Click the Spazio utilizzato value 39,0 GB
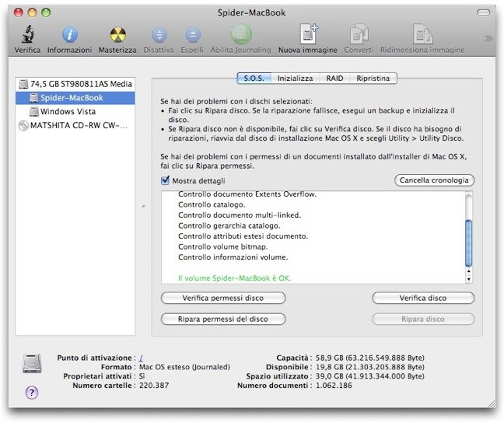 point(370,376)
